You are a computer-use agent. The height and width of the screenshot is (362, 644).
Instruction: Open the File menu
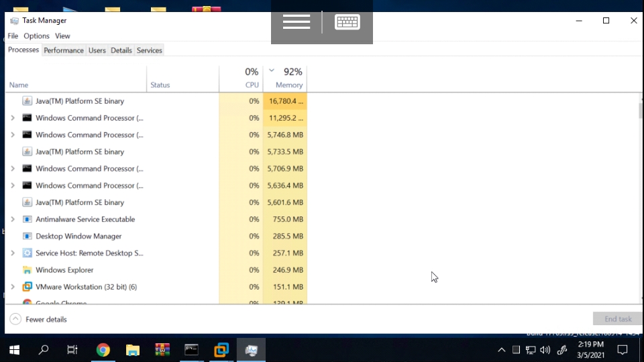click(x=13, y=36)
